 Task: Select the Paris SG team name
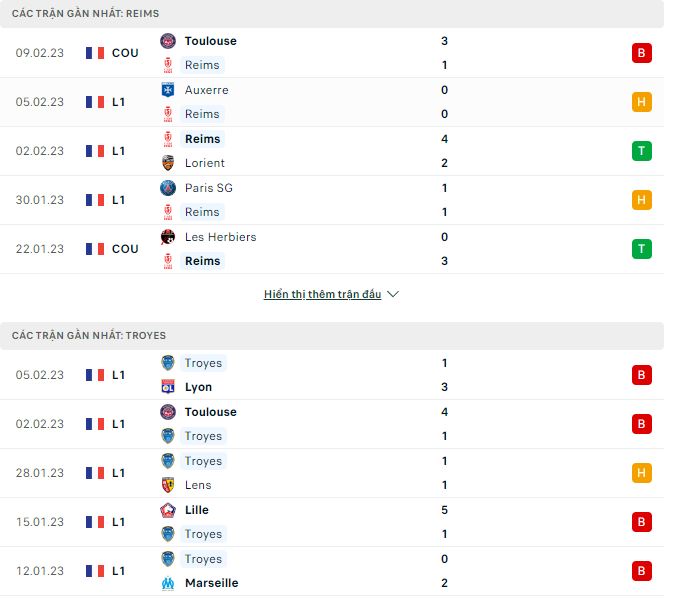pos(206,188)
